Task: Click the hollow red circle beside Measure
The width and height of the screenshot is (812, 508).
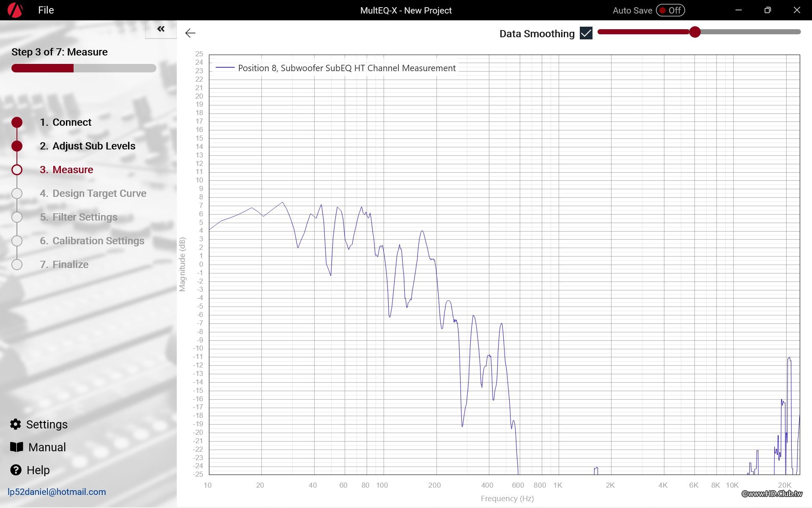Action: pos(17,170)
